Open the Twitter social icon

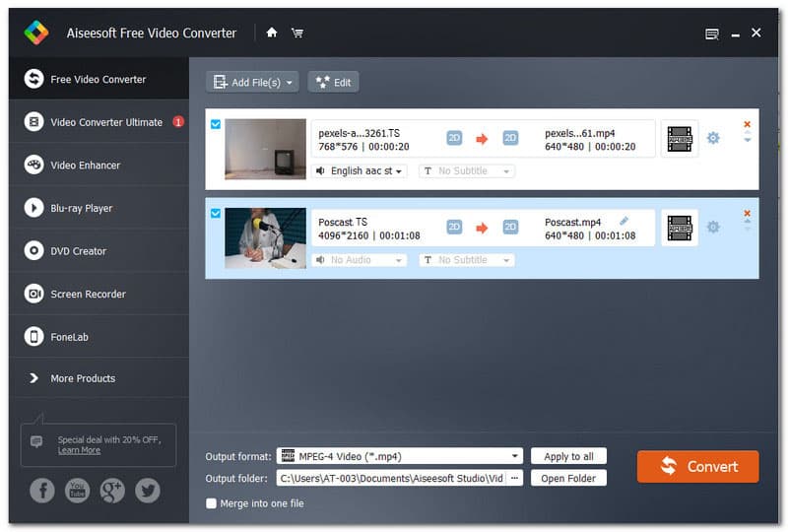point(148,491)
